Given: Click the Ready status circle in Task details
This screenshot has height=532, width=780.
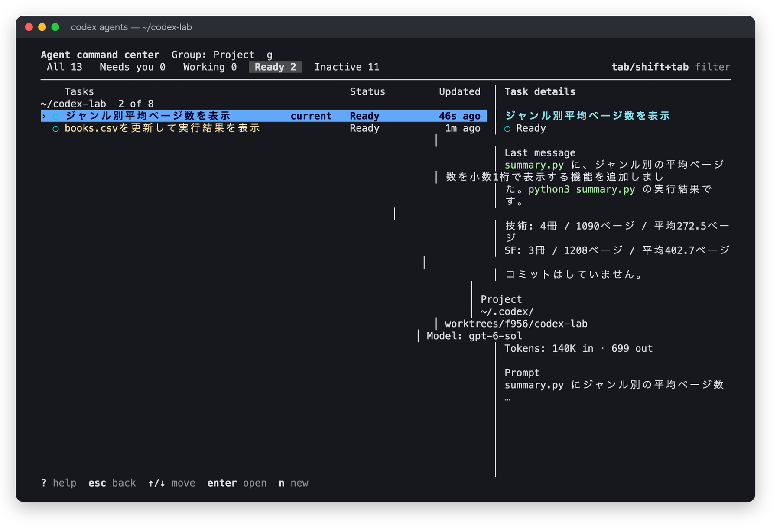Looking at the screenshot, I should [x=507, y=129].
